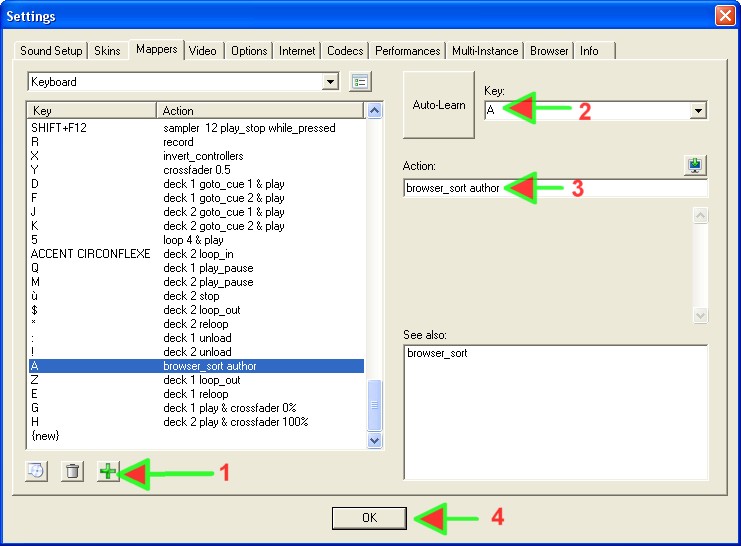The image size is (741, 546).
Task: Open the Skins tab
Action: tap(106, 51)
